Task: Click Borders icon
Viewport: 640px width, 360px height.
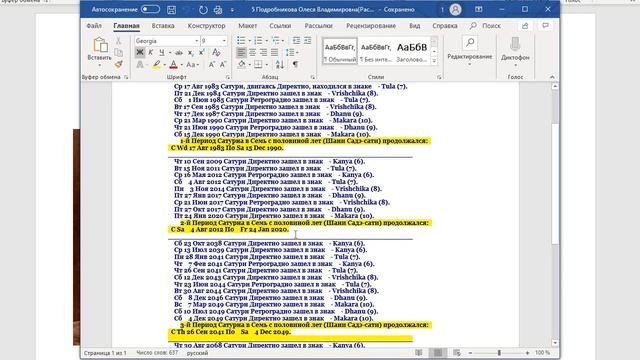Action: [x=258, y=64]
